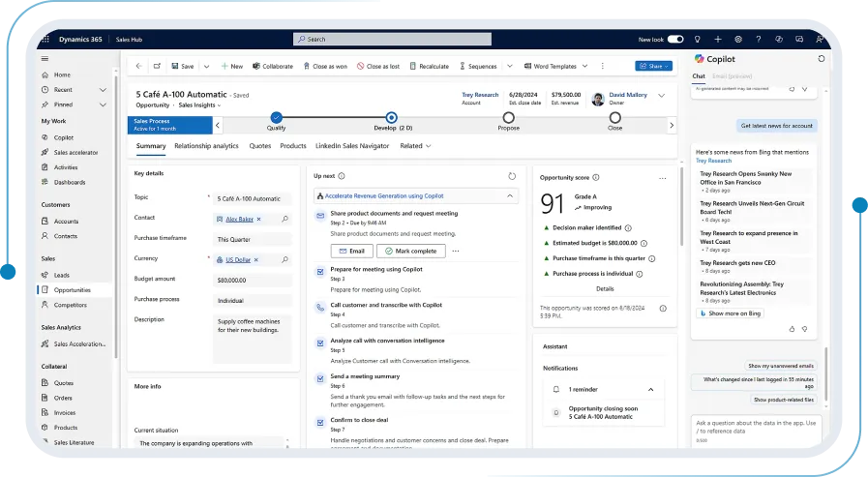Toggle the New look switch
This screenshot has width=868, height=477.
(675, 40)
